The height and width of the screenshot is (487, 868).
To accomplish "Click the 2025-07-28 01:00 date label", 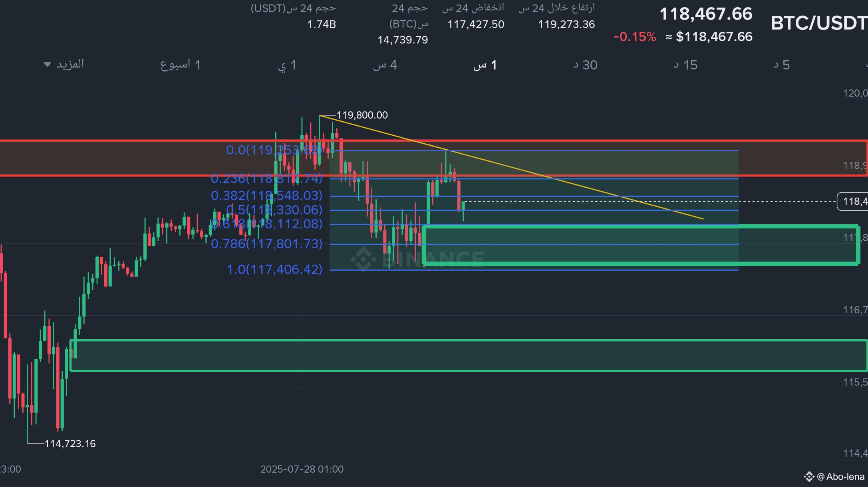I will pos(302,469).
